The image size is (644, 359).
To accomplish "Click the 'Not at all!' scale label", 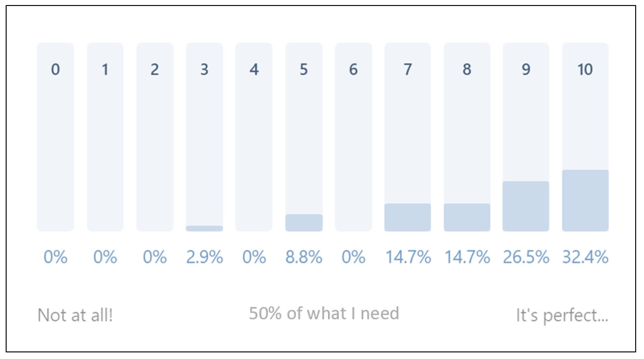I will 75,315.
